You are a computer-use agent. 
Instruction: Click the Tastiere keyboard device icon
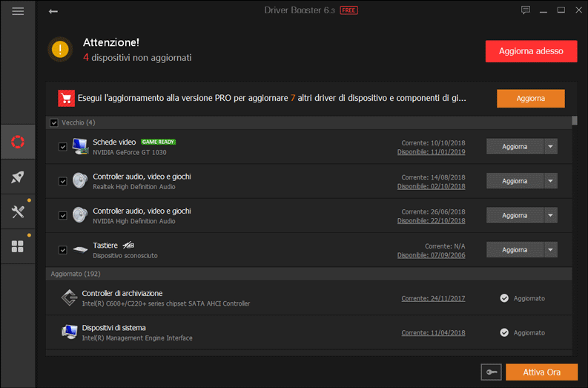(x=80, y=249)
